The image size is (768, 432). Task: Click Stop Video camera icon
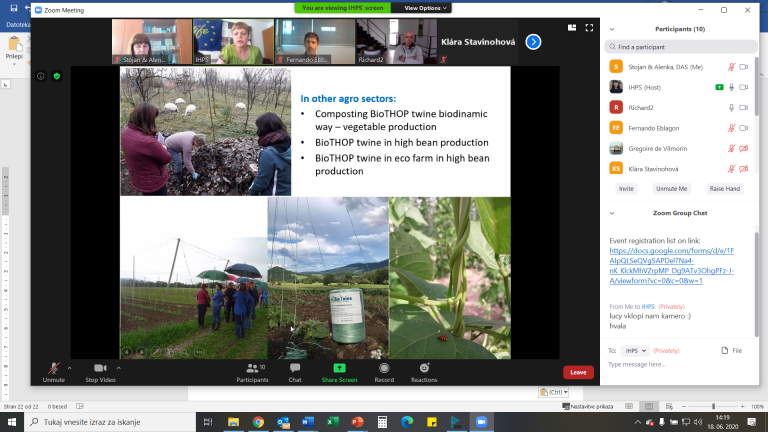[x=100, y=368]
